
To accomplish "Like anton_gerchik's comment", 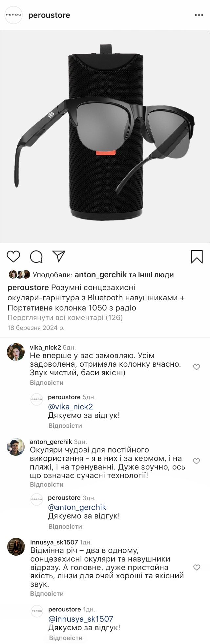I will [197, 461].
